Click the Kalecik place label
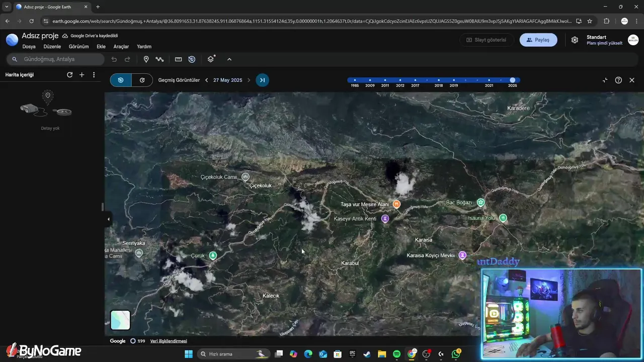 271,296
